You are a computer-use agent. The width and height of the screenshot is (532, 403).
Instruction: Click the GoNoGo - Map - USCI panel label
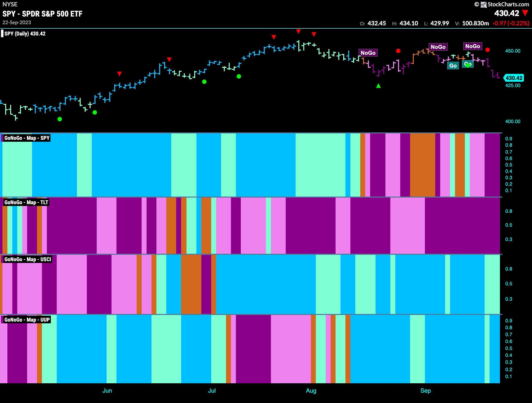pos(28,259)
